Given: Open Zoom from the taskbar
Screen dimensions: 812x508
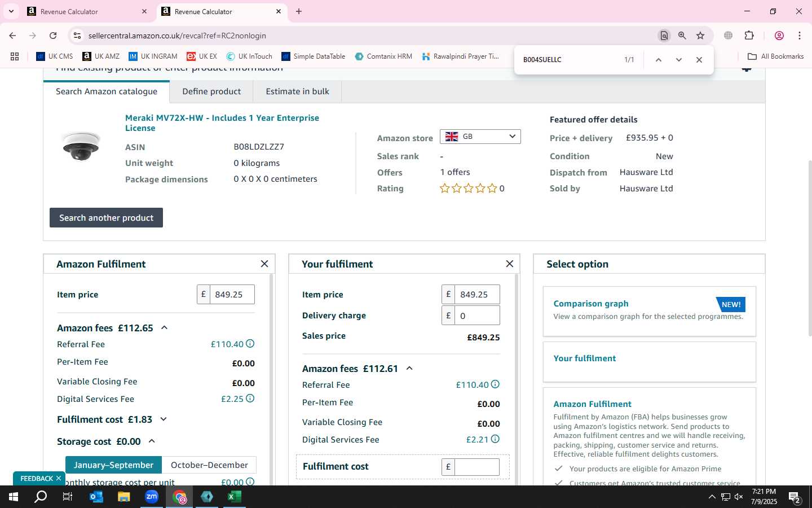Looking at the screenshot, I should coord(152,497).
